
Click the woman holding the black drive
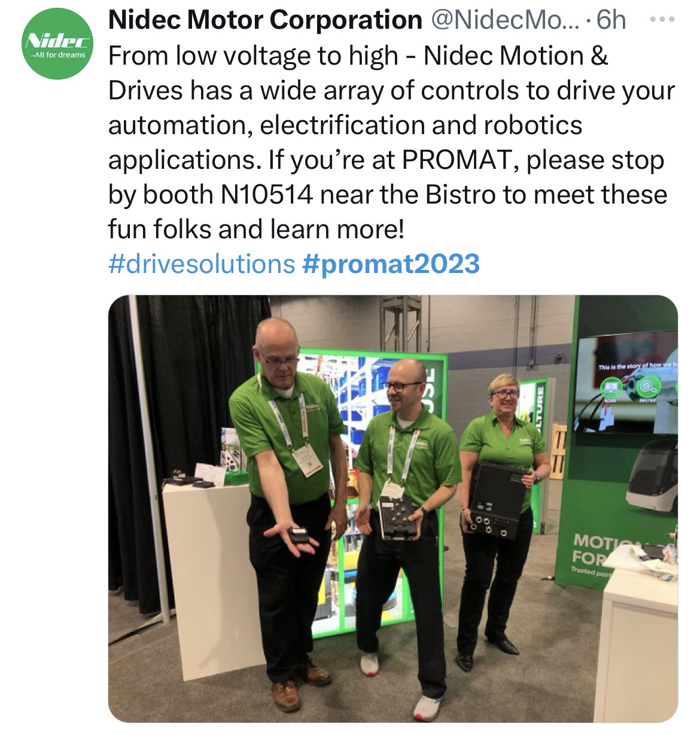[500, 515]
